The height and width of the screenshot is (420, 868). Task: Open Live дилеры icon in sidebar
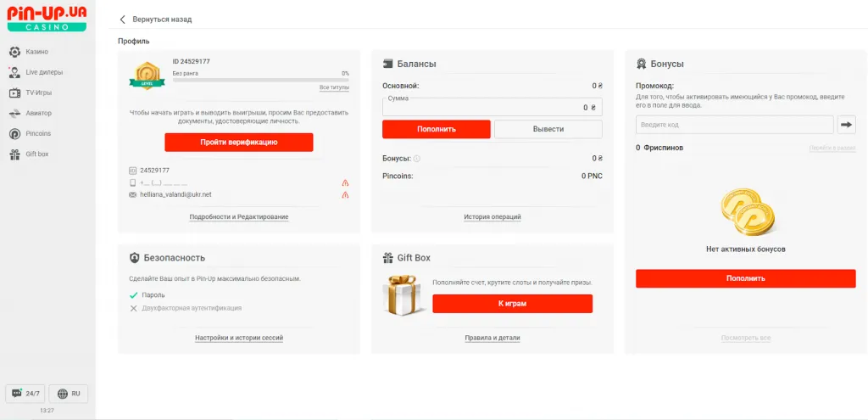click(15, 72)
